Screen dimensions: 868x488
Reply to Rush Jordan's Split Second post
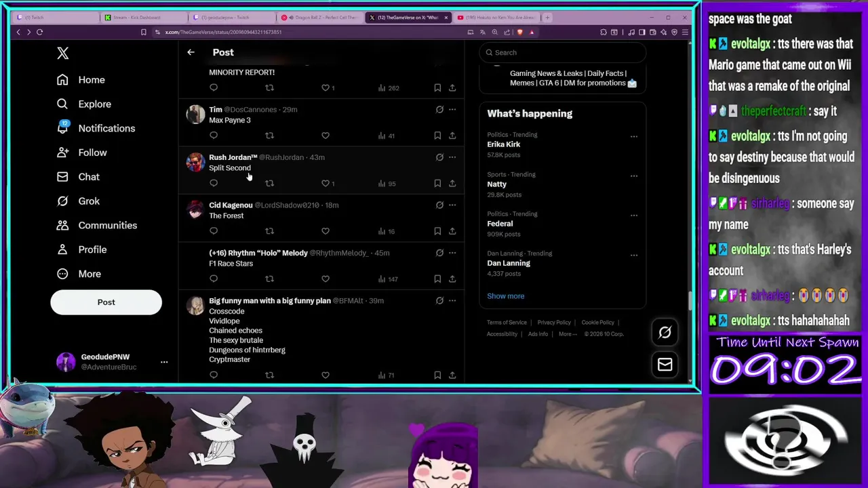click(x=214, y=183)
